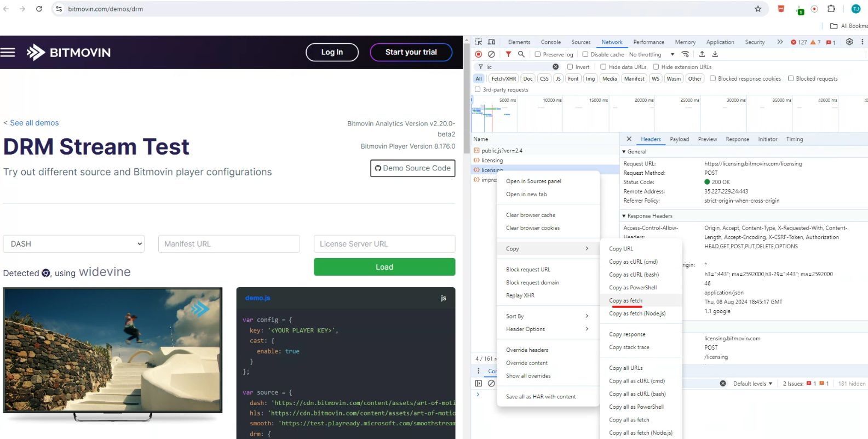Click the Bitmovin logo
The width and height of the screenshot is (868, 439).
tap(68, 53)
